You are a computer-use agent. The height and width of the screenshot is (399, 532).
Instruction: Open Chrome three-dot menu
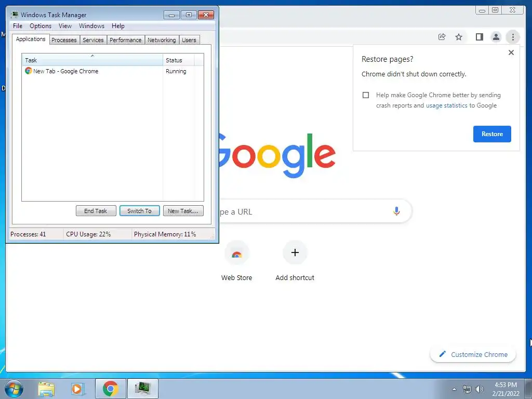513,37
